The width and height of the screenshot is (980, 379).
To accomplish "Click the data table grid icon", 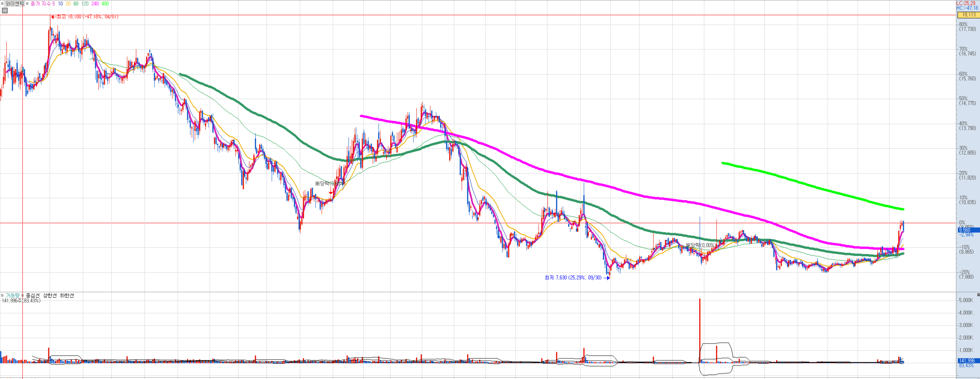I will (x=5, y=11).
